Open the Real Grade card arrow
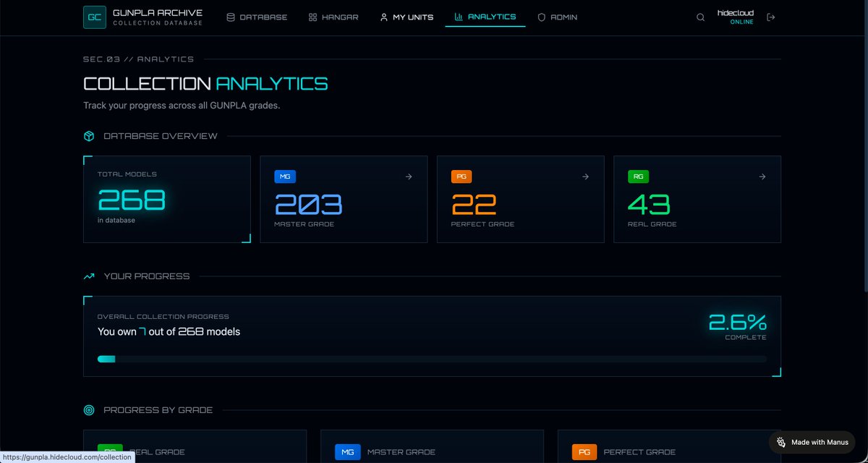The image size is (868, 463). point(762,177)
